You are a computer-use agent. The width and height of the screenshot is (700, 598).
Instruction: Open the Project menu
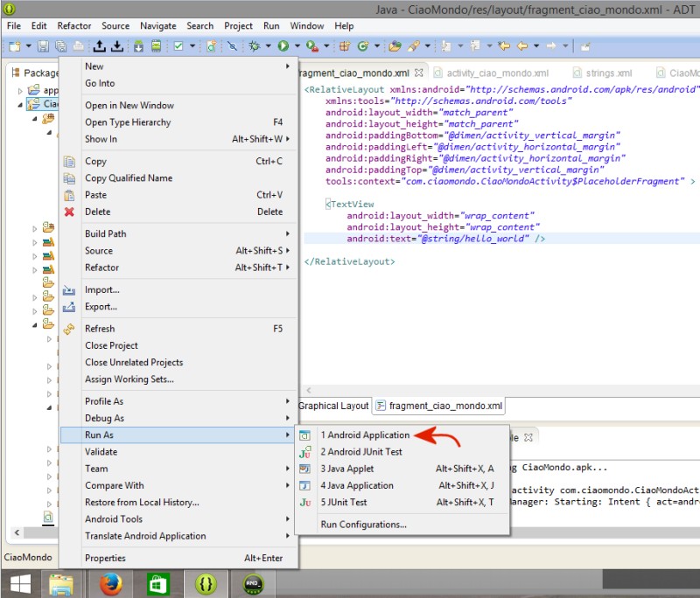coord(238,26)
